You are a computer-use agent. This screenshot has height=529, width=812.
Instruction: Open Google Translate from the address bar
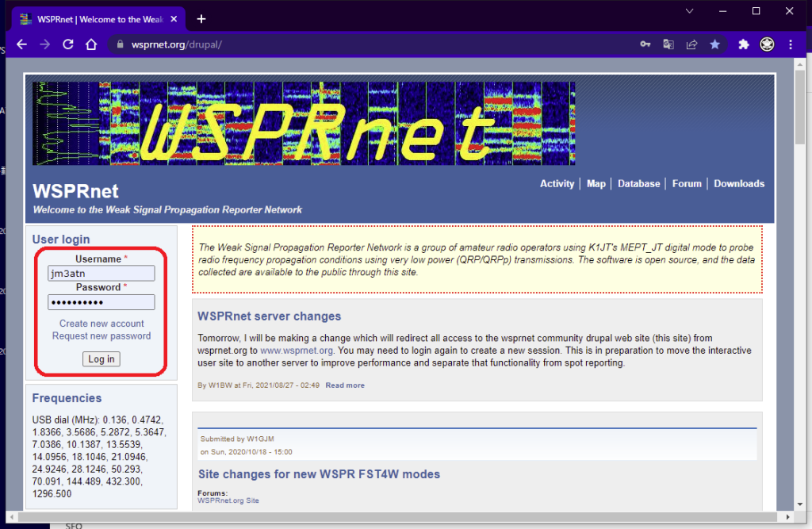(x=668, y=44)
